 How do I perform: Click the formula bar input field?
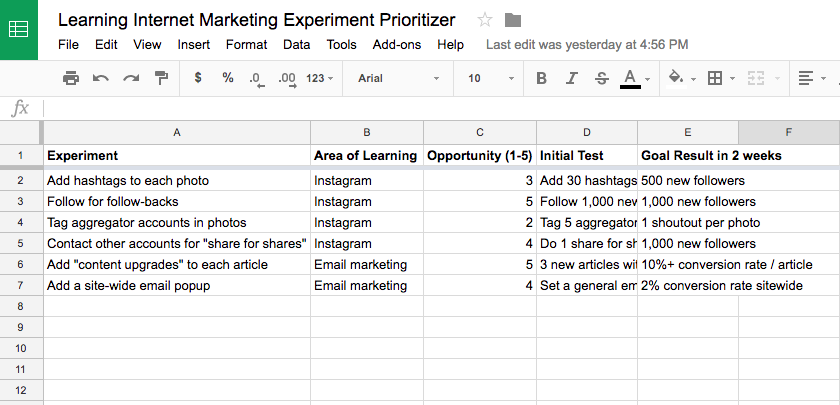point(441,109)
